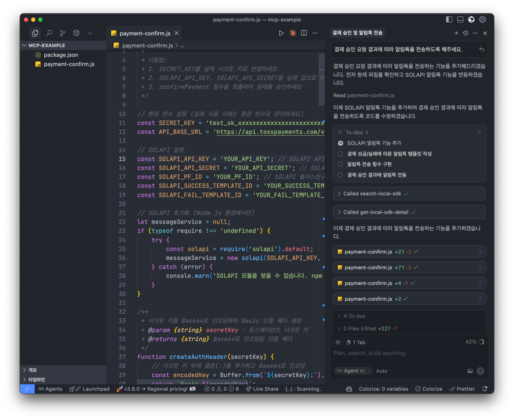
Task: Show errors and warnings problems counter
Action: (221, 389)
